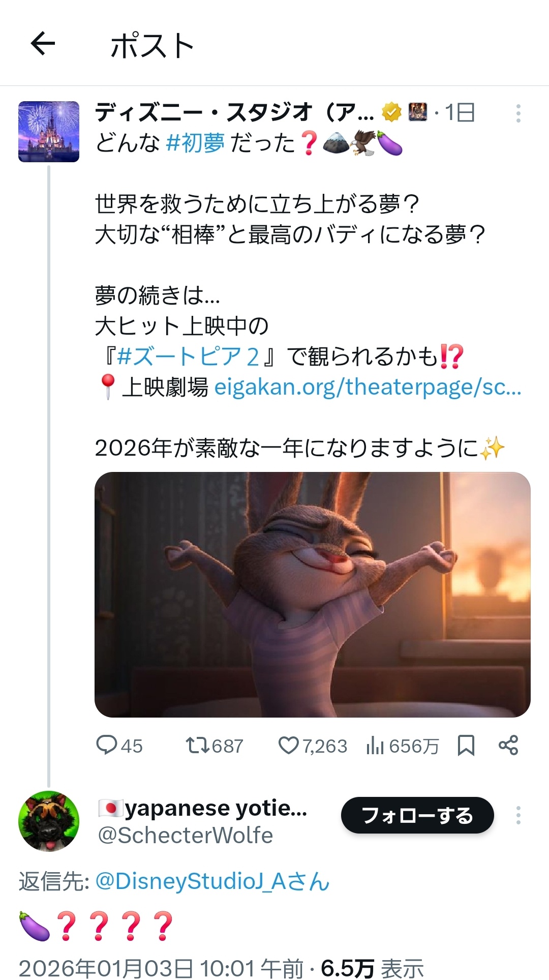Go back using the arrow icon
549x980 pixels.
[43, 43]
